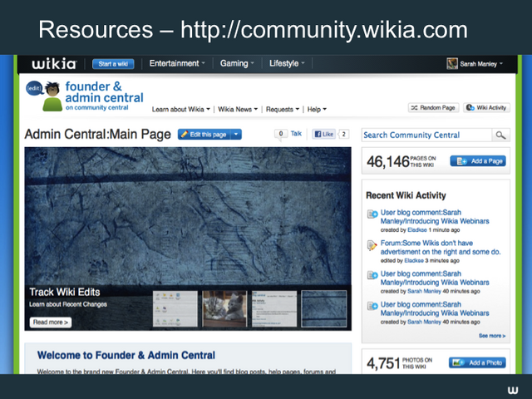
Task: Open the Help menu
Action: [x=317, y=109]
